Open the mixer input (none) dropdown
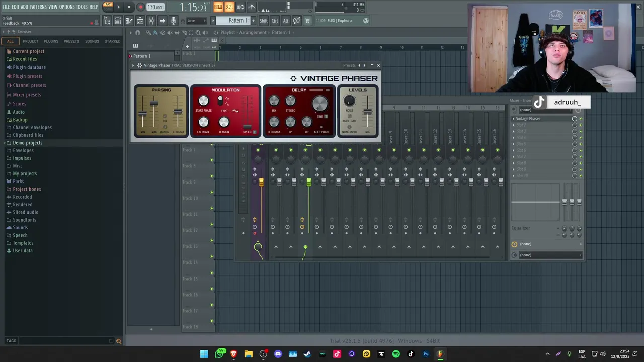The width and height of the screenshot is (644, 362). click(546, 110)
